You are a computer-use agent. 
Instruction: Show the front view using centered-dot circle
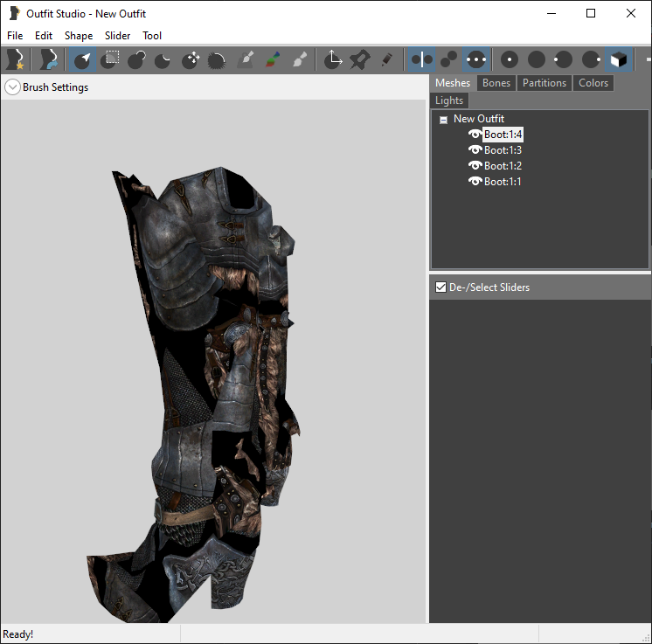point(510,59)
